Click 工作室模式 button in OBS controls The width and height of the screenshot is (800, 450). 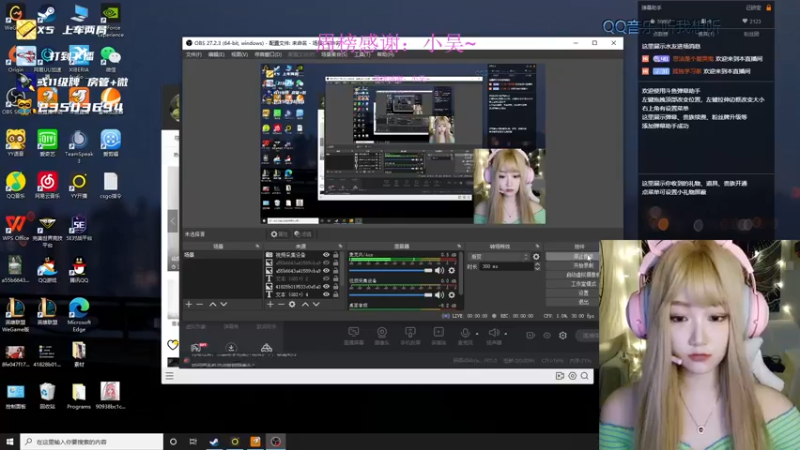572,284
